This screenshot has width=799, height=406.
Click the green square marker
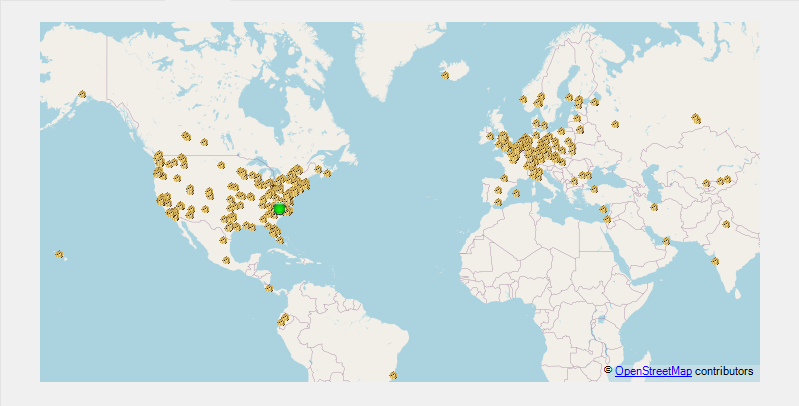coord(279,209)
